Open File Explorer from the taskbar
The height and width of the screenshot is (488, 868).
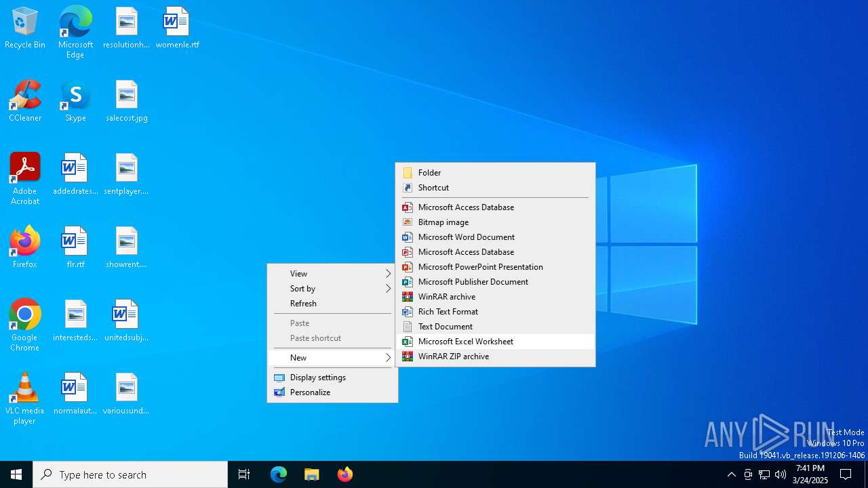tap(312, 474)
